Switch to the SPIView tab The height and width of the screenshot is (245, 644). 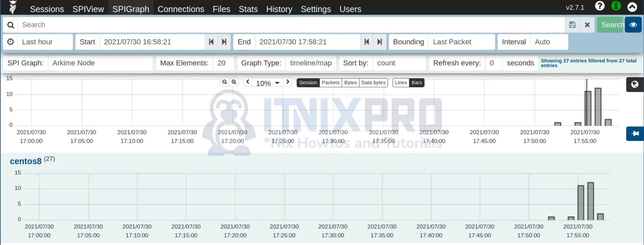88,9
